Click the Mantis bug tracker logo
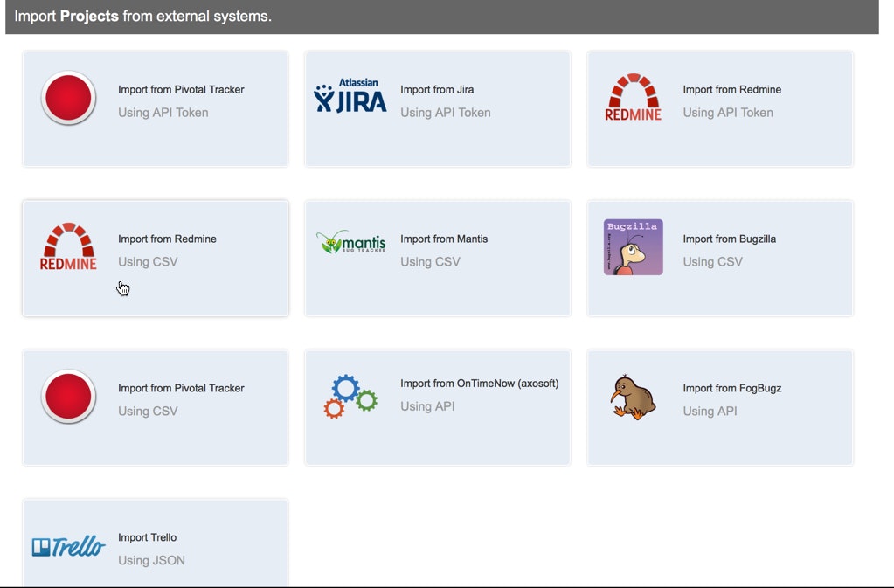Image resolution: width=894 pixels, height=588 pixels. click(x=351, y=242)
